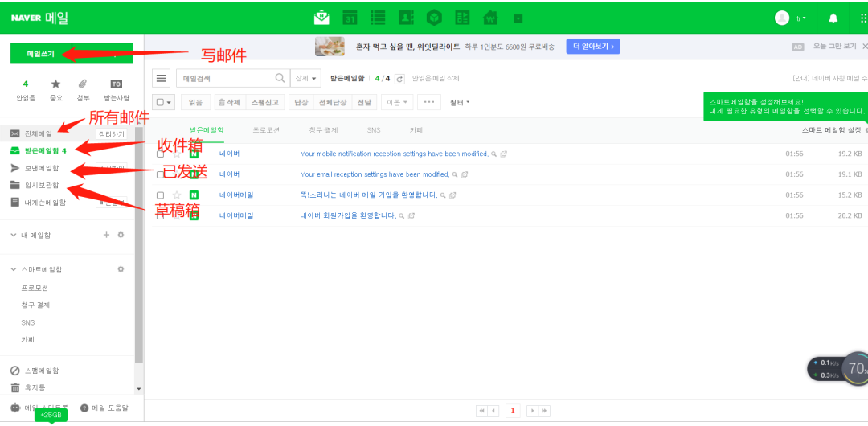Click 더 알아보기 in the ad
This screenshot has height=426, width=868.
pos(593,47)
